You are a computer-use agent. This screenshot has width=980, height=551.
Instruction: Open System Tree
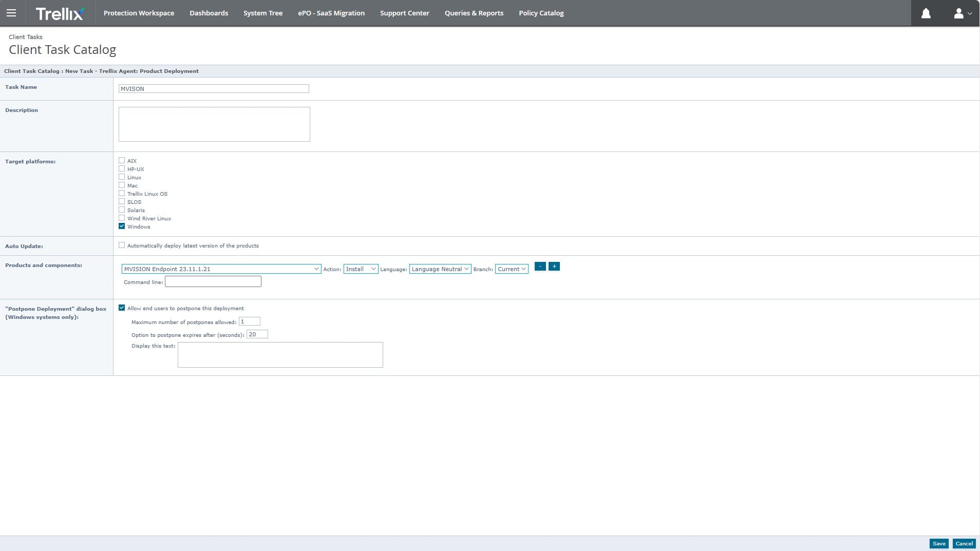pos(263,13)
